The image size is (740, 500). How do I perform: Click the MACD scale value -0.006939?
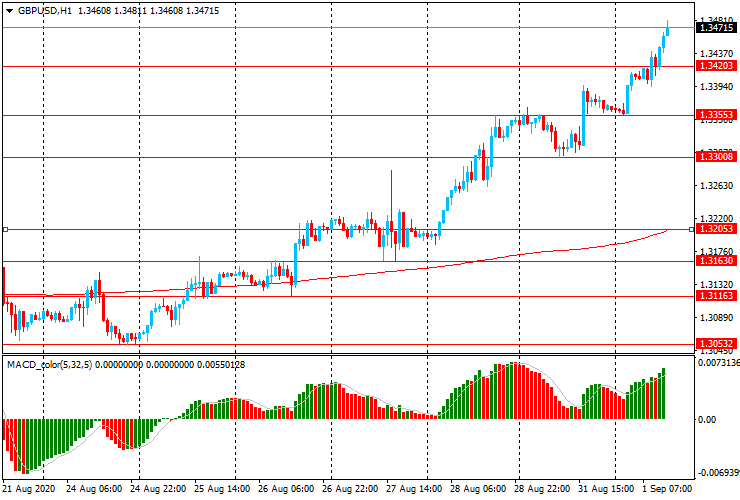pyautogui.click(x=718, y=473)
